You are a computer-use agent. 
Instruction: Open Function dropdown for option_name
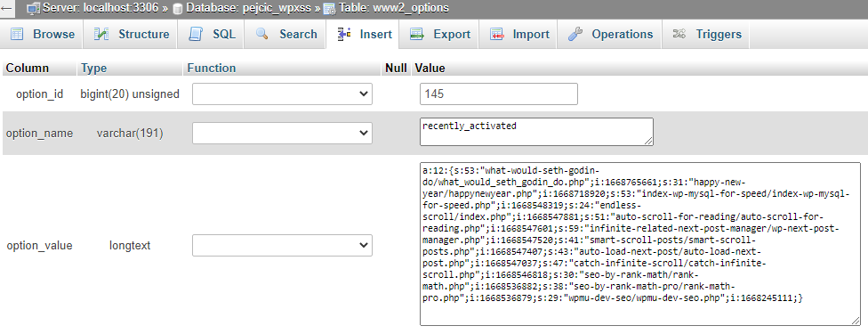pyautogui.click(x=282, y=133)
